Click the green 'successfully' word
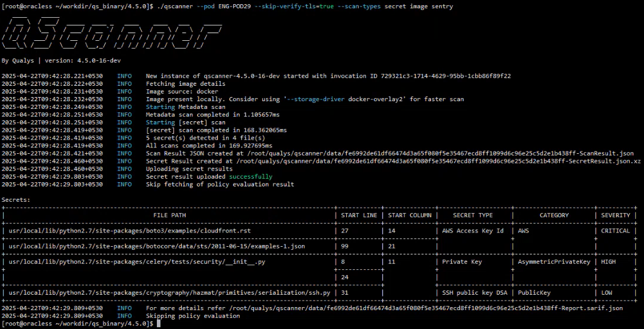644x329 pixels. click(x=250, y=176)
